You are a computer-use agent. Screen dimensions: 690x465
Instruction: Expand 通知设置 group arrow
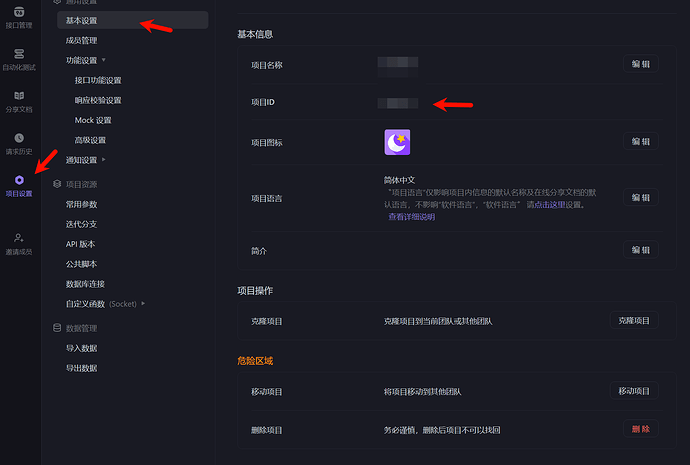pos(104,160)
